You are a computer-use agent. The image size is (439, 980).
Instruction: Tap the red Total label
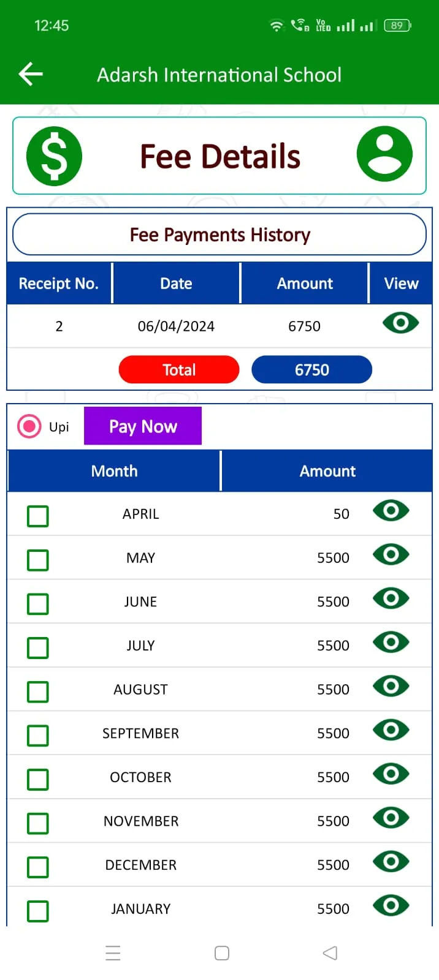click(179, 369)
